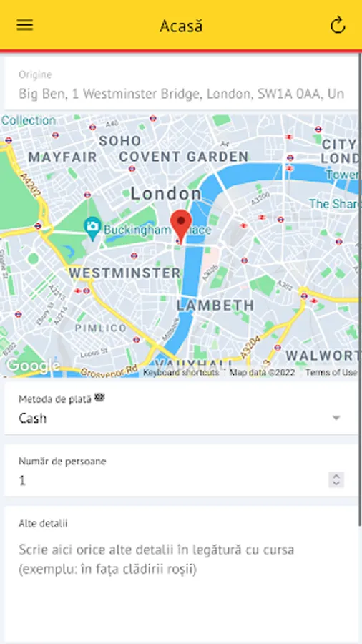362x644 pixels.
Task: Open Keyboard shortcuts link on map
Action: click(x=181, y=373)
